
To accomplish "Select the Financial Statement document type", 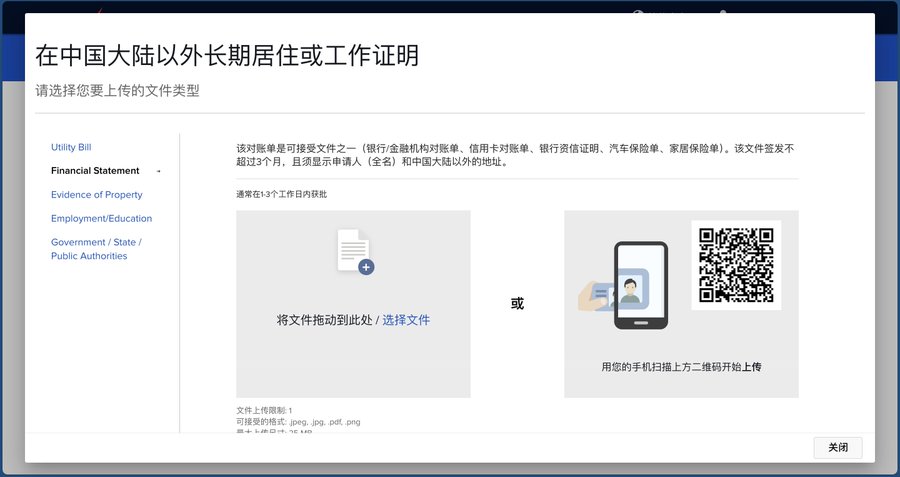I will pyautogui.click(x=95, y=170).
